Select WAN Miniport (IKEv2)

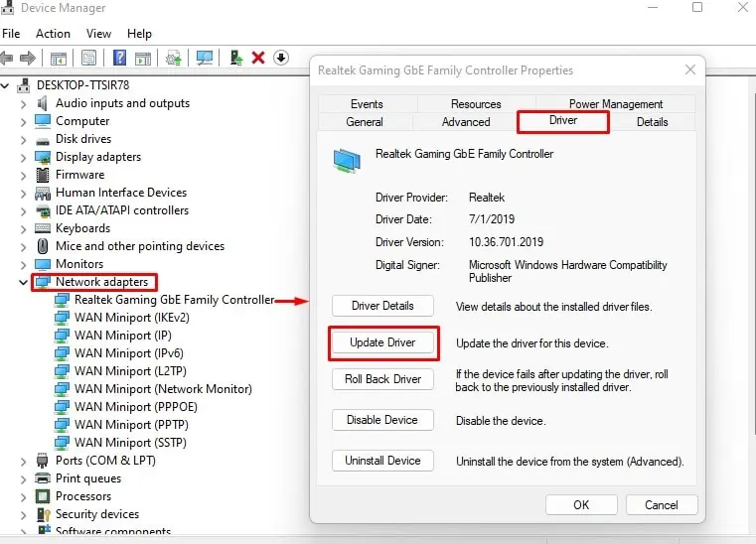tap(122, 318)
